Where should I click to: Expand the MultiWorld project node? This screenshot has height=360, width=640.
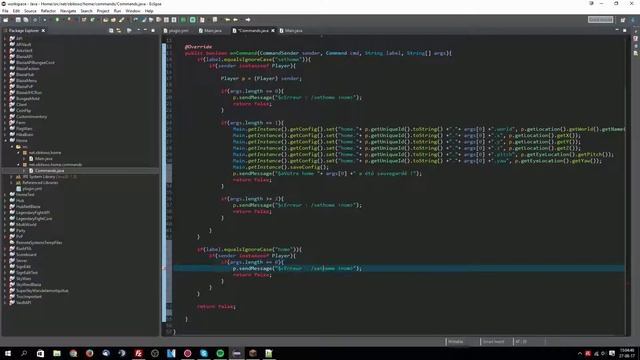(5, 224)
